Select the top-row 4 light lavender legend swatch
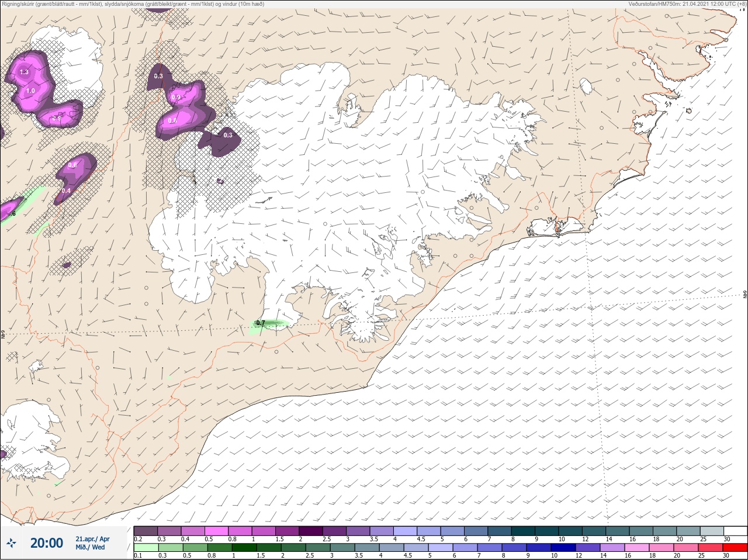The height and width of the screenshot is (560, 748). click(x=406, y=531)
